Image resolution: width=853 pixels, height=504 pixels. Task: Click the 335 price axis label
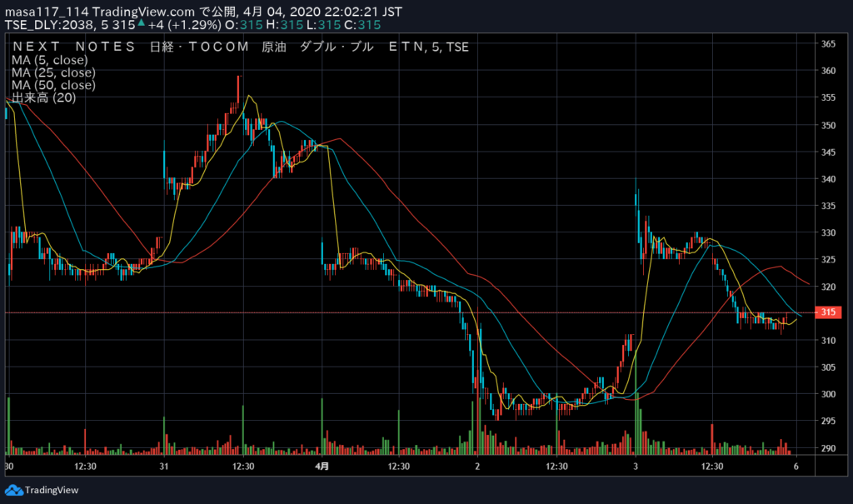[x=828, y=206]
